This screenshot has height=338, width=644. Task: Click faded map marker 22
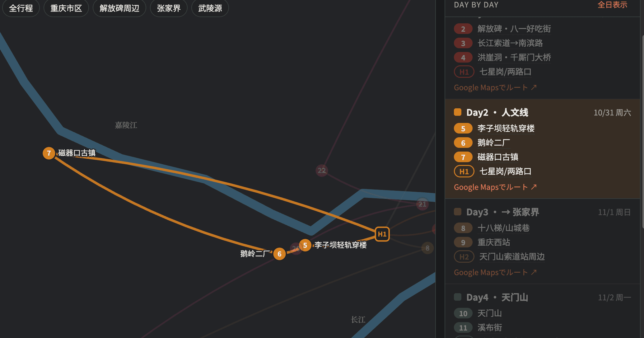322,171
